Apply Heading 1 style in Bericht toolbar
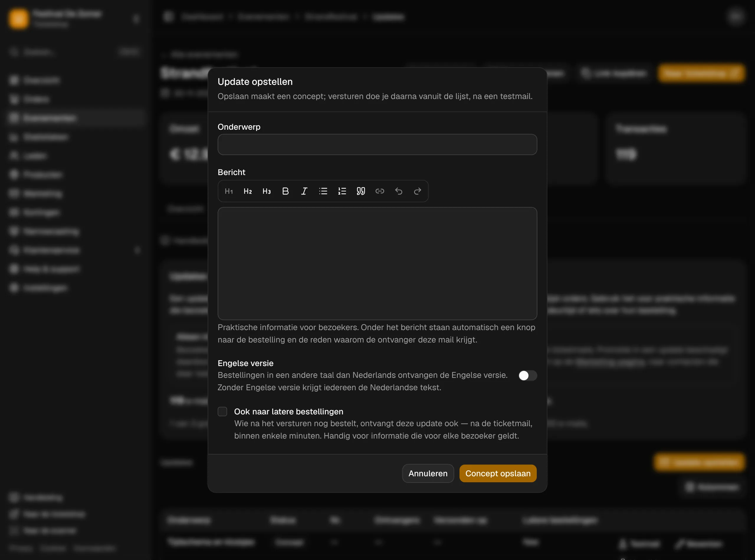Image resolution: width=755 pixels, height=560 pixels. [x=229, y=191]
